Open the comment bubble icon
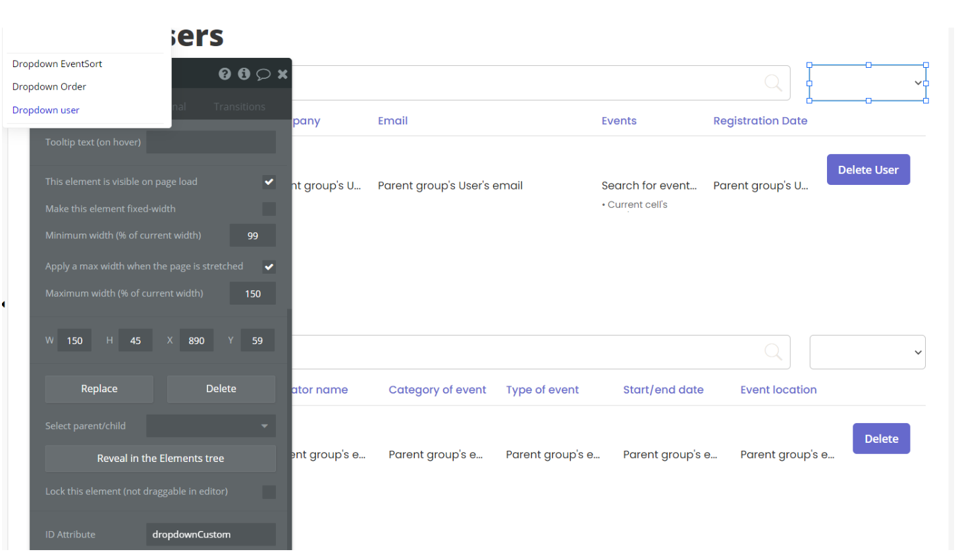 tap(263, 74)
